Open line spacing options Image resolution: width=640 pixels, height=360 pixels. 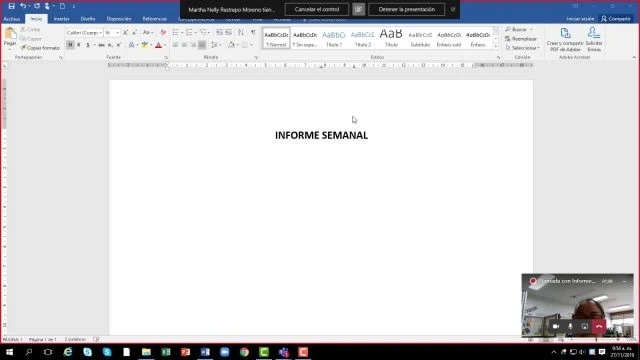[215, 45]
